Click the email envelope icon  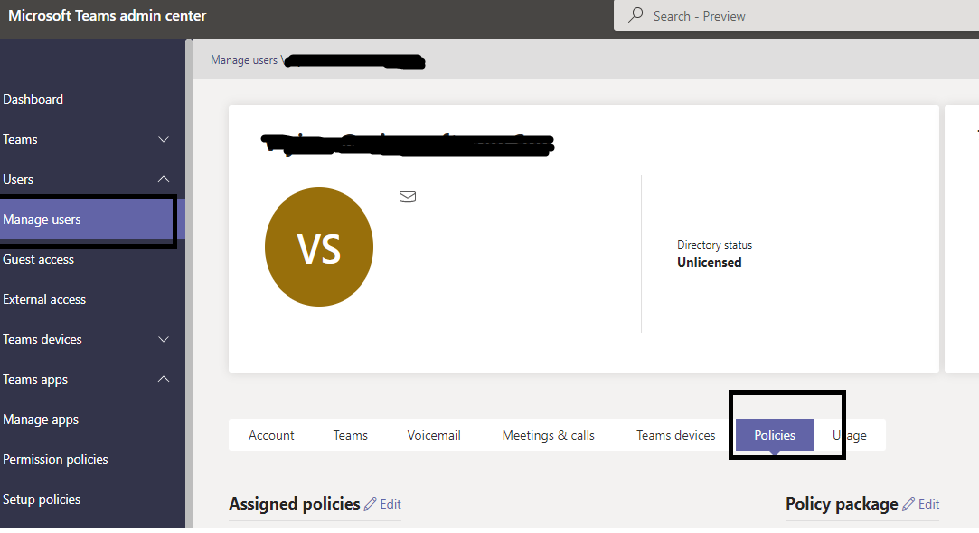click(x=408, y=197)
